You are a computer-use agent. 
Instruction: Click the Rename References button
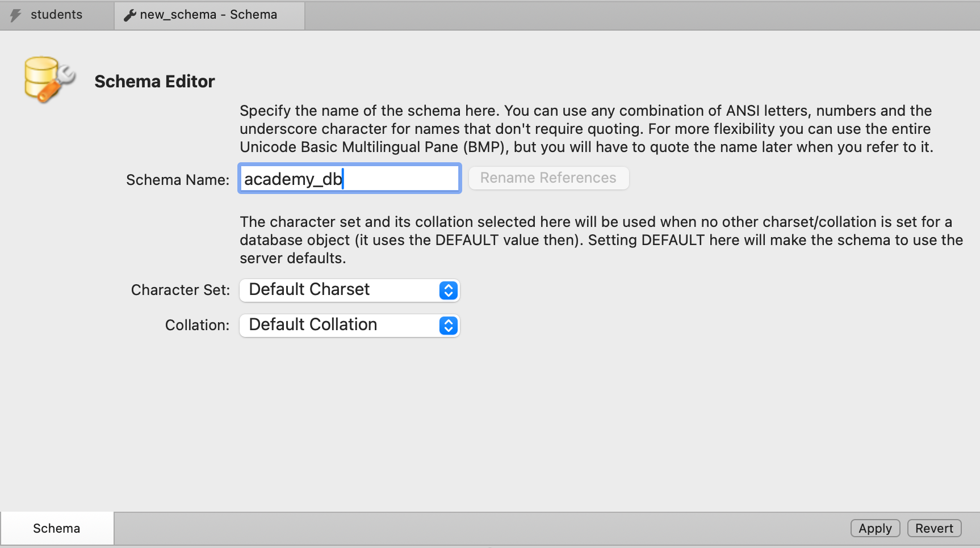click(548, 178)
